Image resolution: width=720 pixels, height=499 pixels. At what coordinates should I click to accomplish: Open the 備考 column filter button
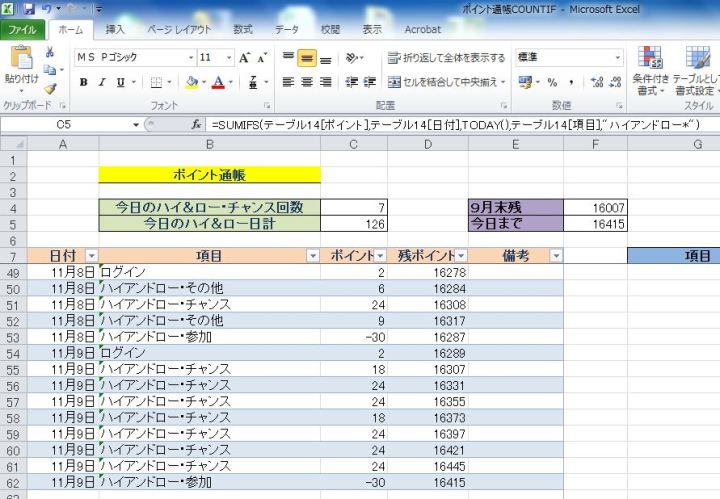click(555, 256)
